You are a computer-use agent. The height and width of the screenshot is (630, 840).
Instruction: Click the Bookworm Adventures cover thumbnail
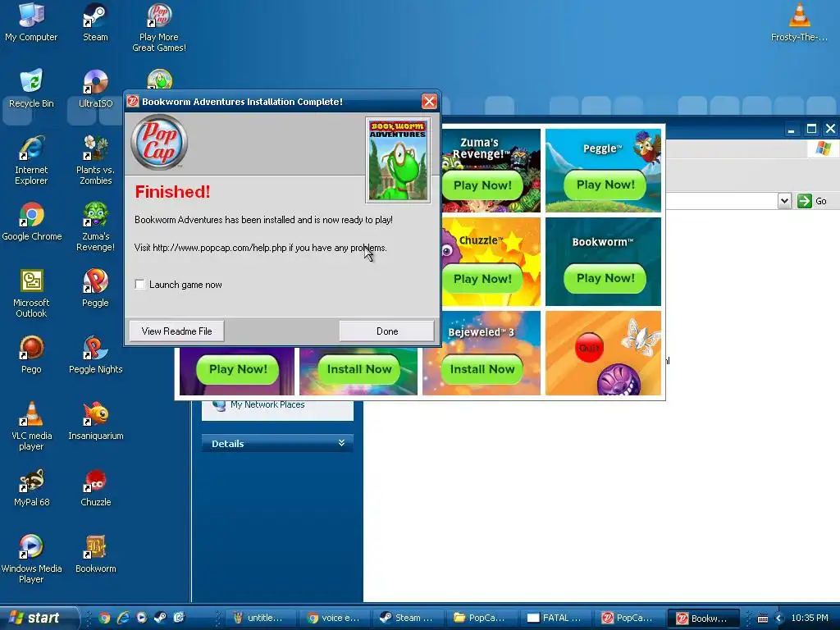[398, 160]
